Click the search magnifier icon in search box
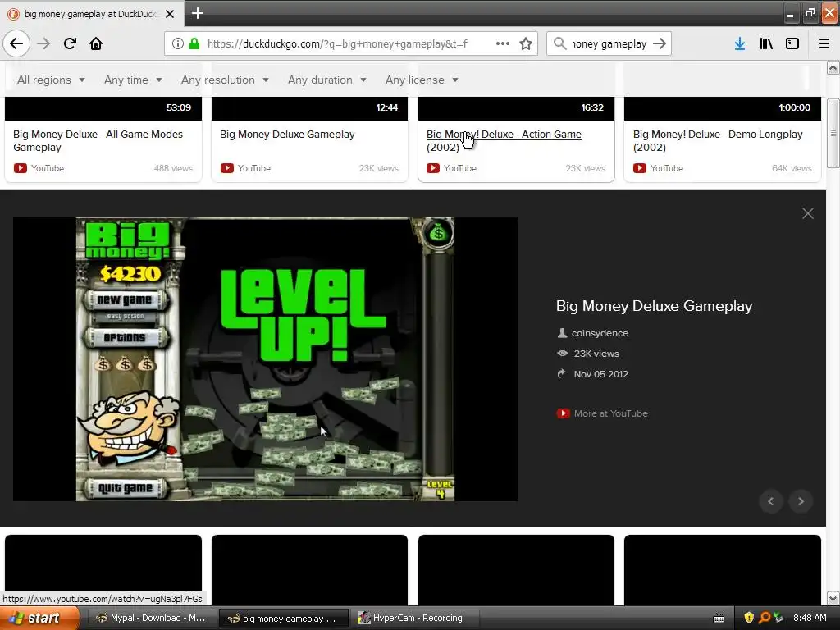The width and height of the screenshot is (840, 630). coord(559,43)
